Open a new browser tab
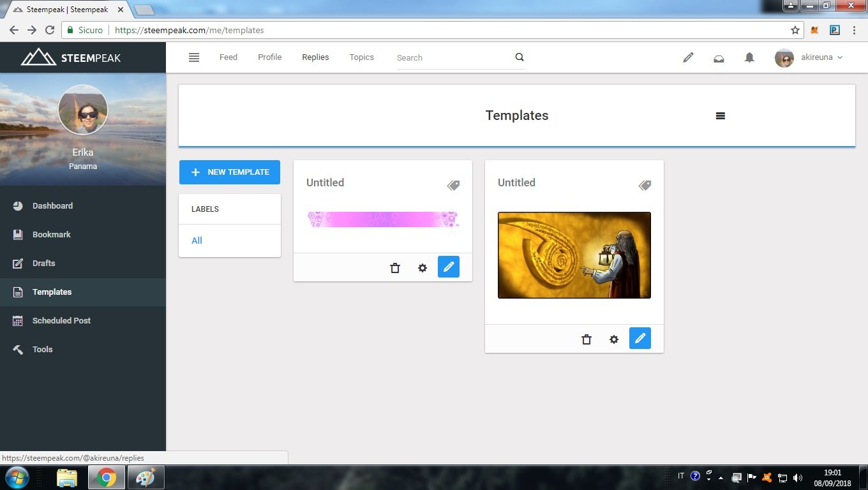The width and height of the screenshot is (868, 490). tap(145, 10)
